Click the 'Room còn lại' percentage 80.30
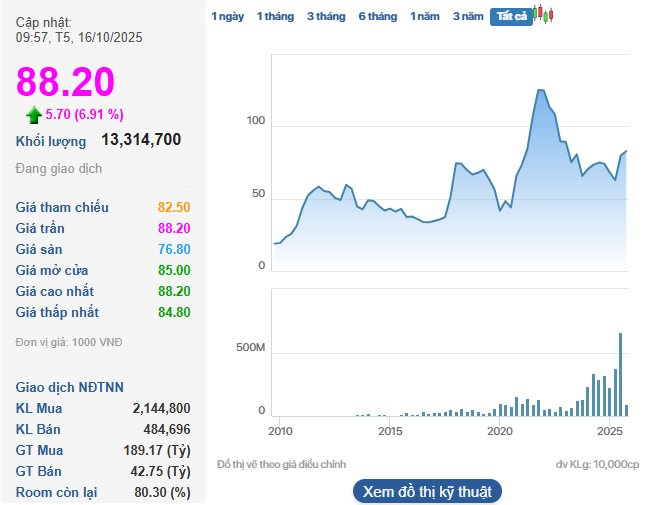This screenshot has width=647, height=505. [x=161, y=492]
